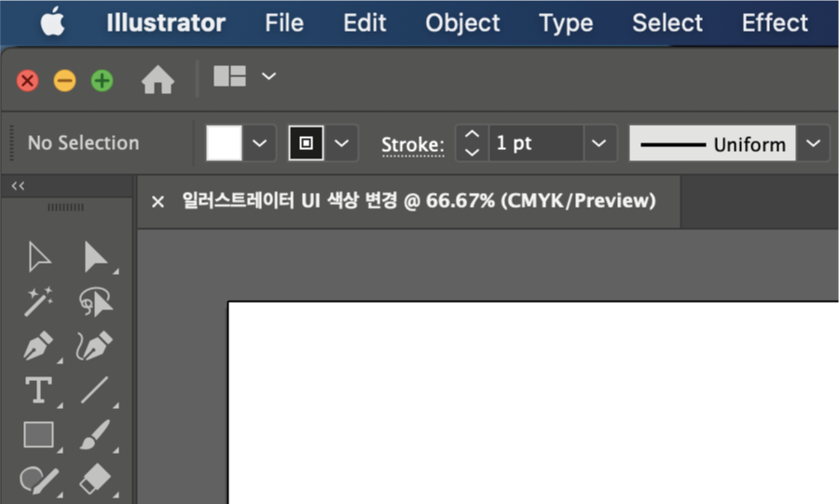Select the Paintbrush tool
Viewport: 839px width, 504px height.
(95, 434)
